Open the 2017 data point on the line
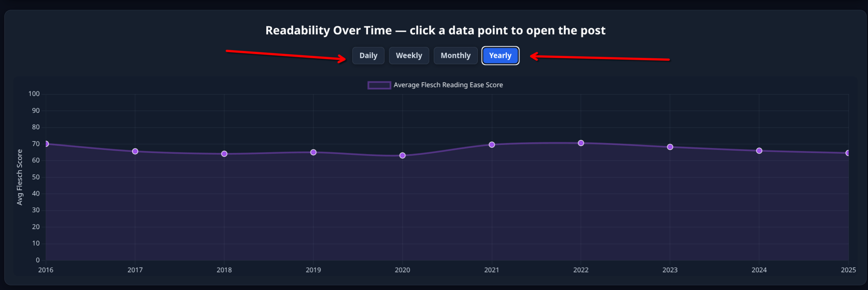868x290 pixels. [x=135, y=152]
